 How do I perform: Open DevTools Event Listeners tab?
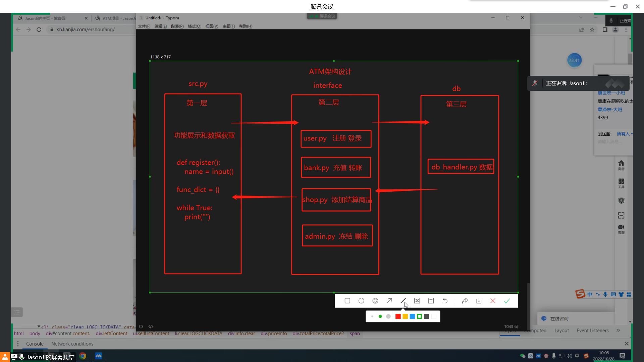593,330
